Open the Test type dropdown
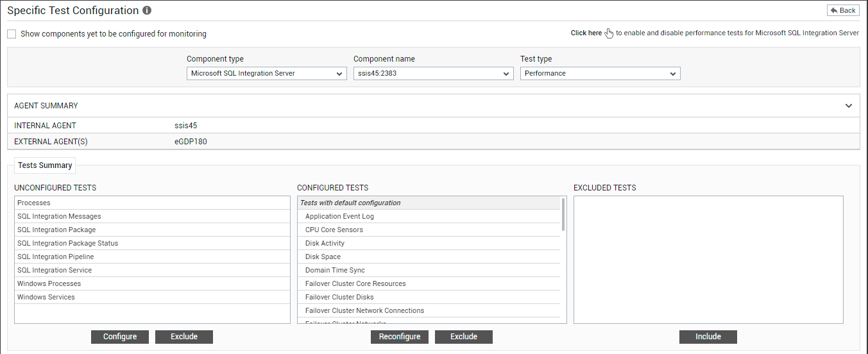868x354 pixels. (600, 74)
